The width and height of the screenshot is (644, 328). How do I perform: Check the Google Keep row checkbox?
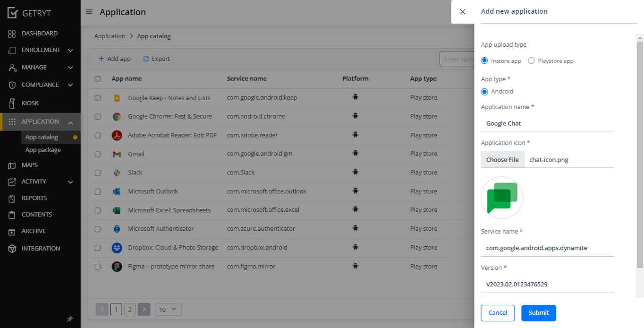click(98, 98)
